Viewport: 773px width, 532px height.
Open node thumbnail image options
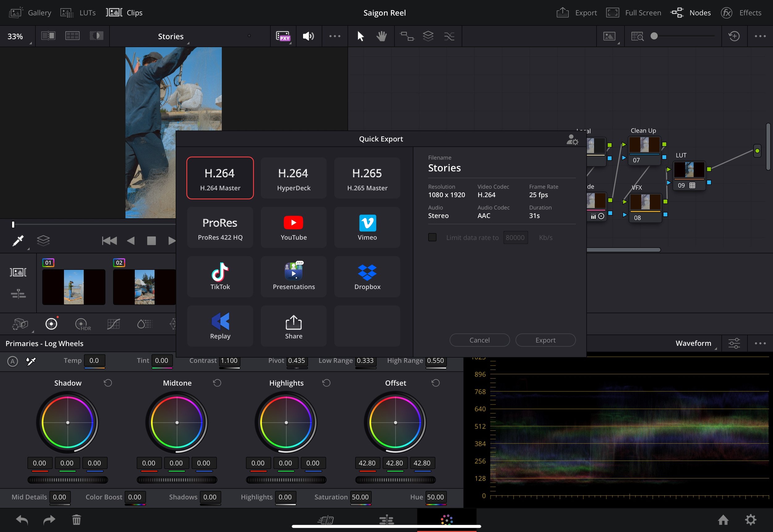click(610, 36)
